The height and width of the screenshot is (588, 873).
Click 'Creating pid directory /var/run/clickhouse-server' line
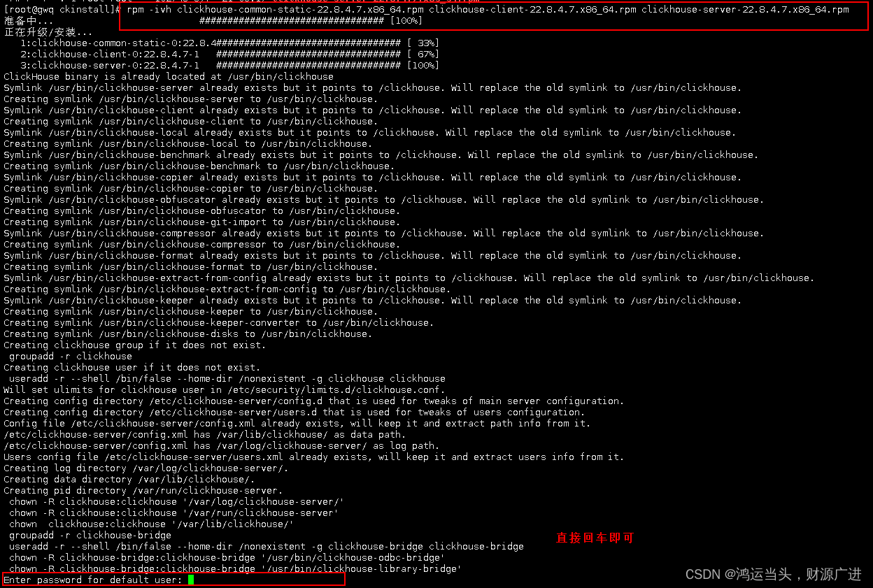point(143,490)
